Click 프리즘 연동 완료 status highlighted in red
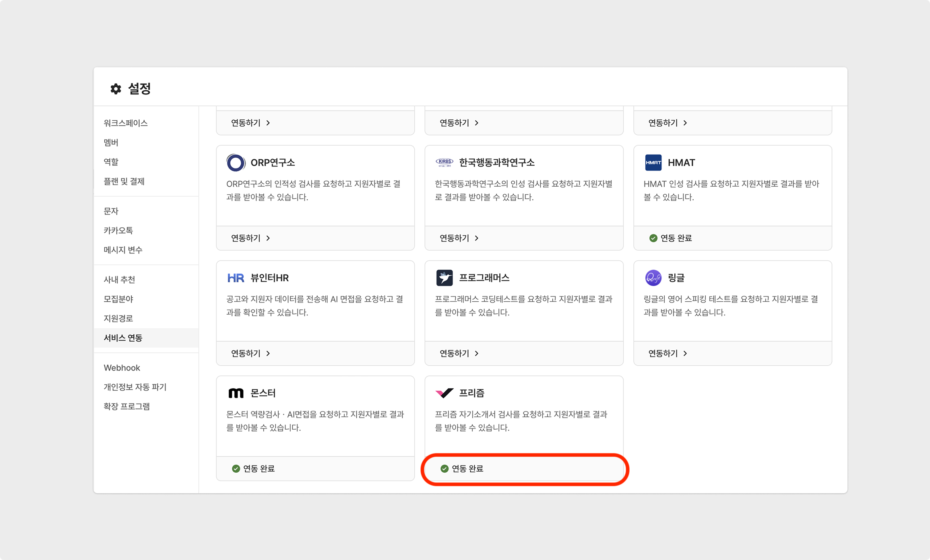 [462, 469]
